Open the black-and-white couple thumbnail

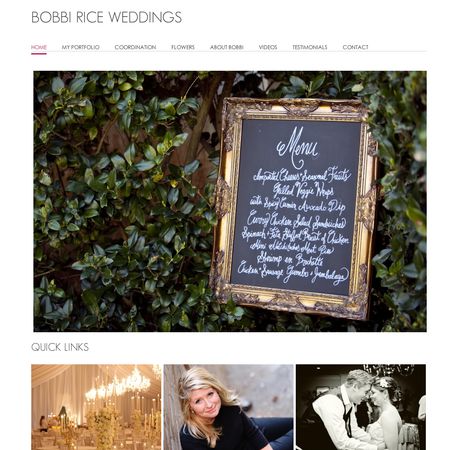tap(361, 407)
